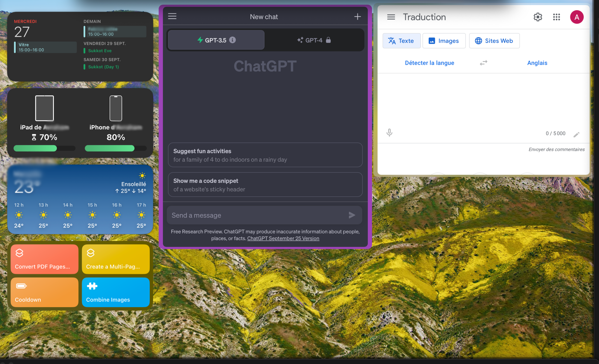Switch model to locked GPT-4
This screenshot has width=599, height=364.
click(x=314, y=40)
